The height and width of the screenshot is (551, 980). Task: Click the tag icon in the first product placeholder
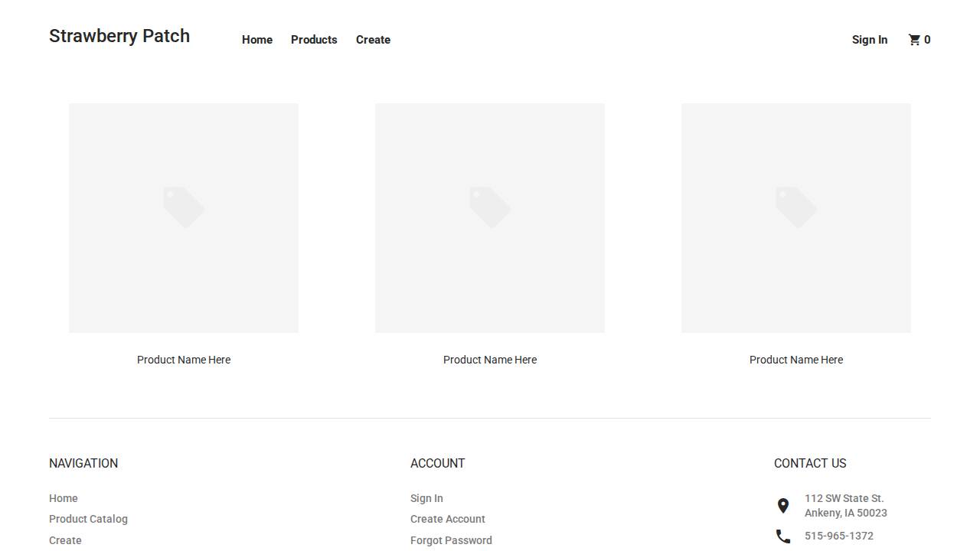click(x=183, y=207)
